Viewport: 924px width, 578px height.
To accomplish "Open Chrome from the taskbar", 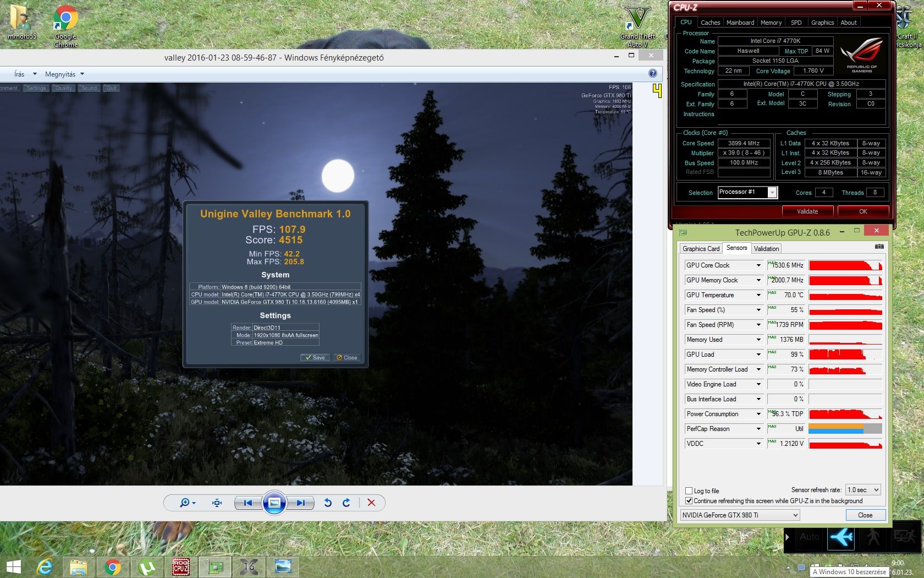I will (113, 566).
